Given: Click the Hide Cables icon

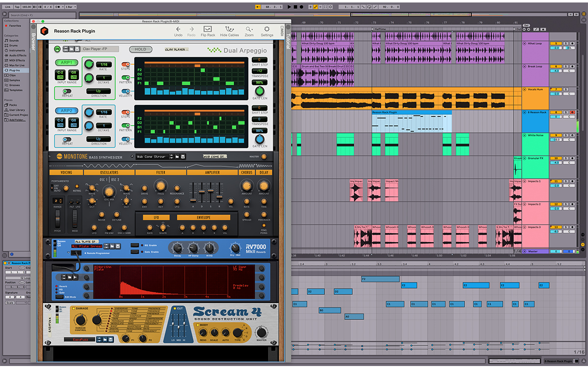Looking at the screenshot, I should pos(229,29).
